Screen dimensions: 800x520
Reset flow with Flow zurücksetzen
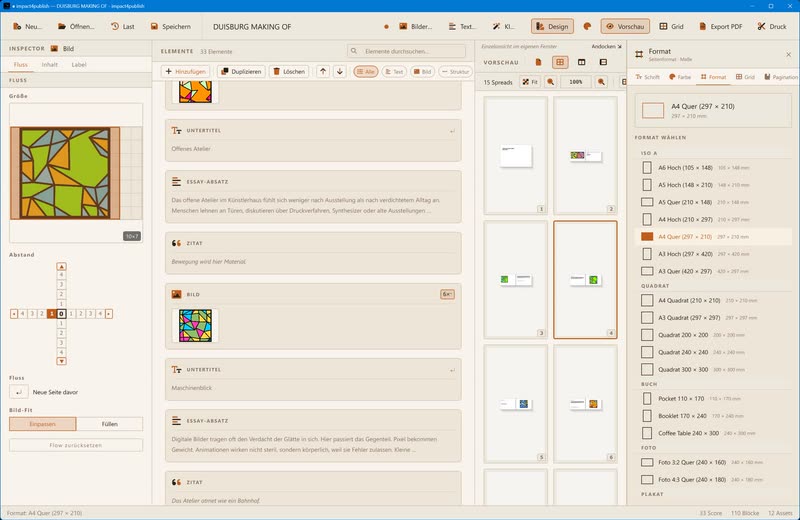76,445
